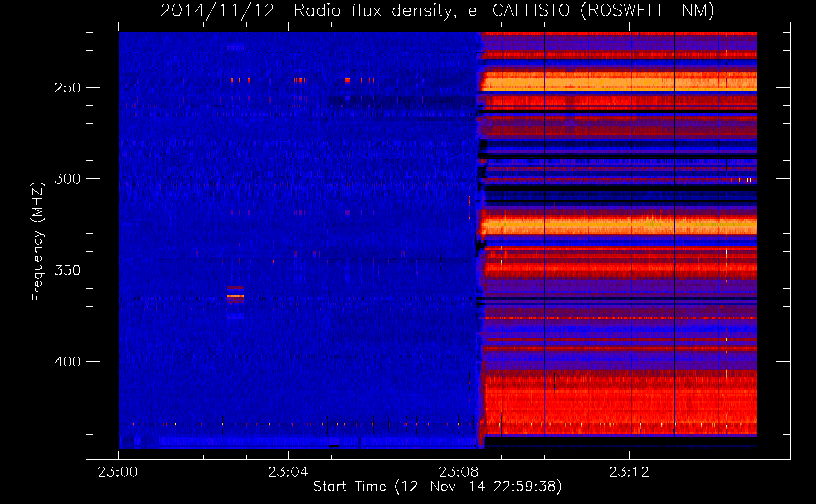Click the bright yellow emission band near 247 MHz

point(619,81)
